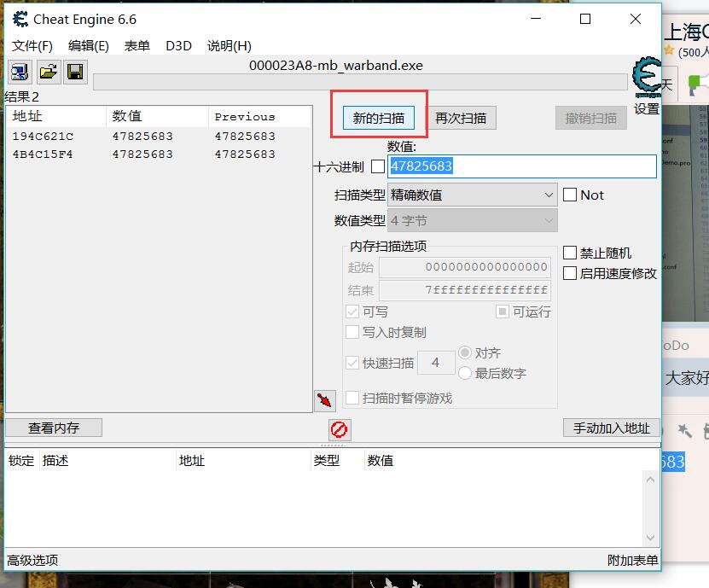The image size is (709, 588).
Task: Toggle the 十六进制 checkbox
Action: click(378, 166)
